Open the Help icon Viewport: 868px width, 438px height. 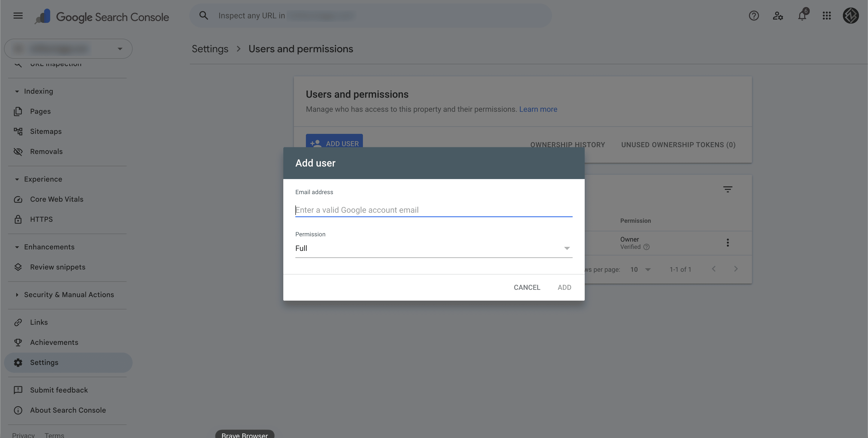[754, 16]
